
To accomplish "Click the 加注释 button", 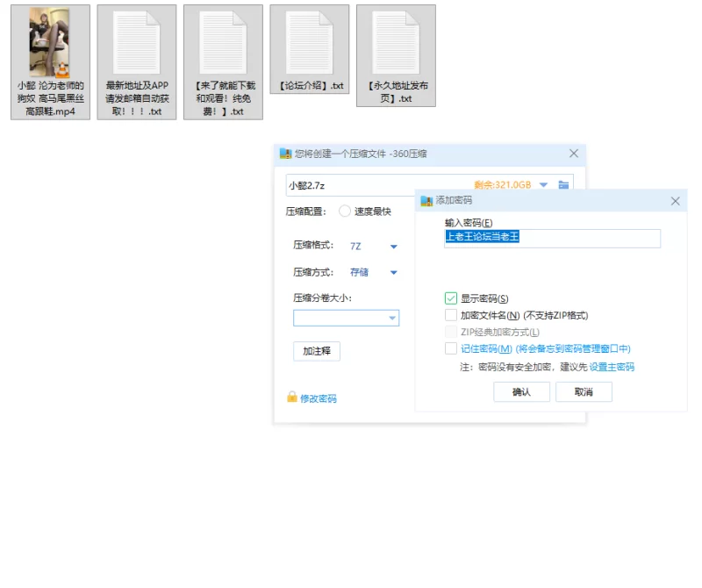I will (317, 351).
